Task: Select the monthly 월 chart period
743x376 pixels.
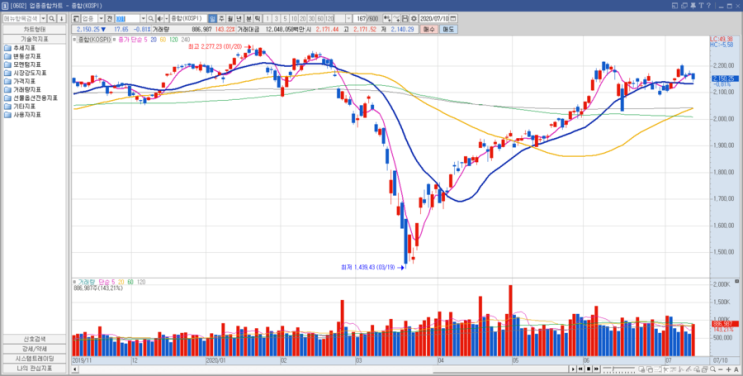Action: [230, 18]
